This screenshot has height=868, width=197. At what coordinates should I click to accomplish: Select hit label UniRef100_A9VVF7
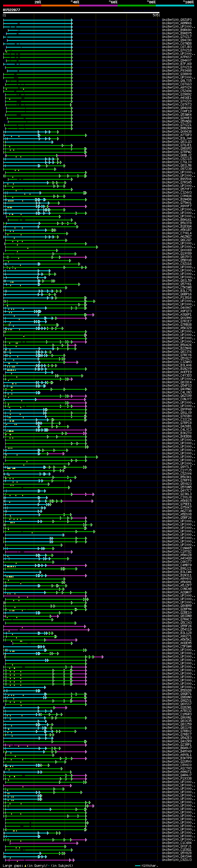click(x=177, y=206)
